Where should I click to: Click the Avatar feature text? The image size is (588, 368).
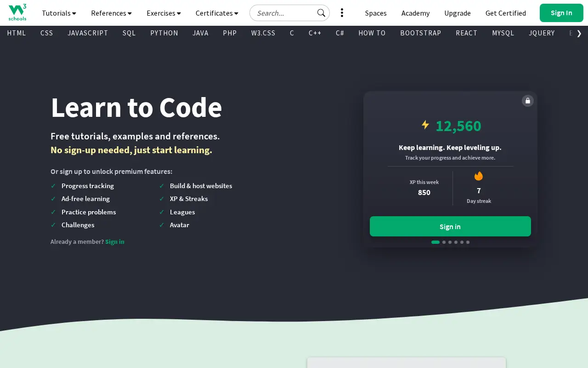180,225
